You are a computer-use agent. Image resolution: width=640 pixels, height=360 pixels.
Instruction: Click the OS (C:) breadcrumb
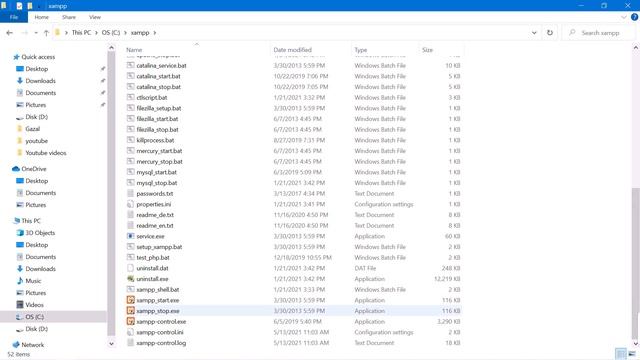click(x=111, y=33)
